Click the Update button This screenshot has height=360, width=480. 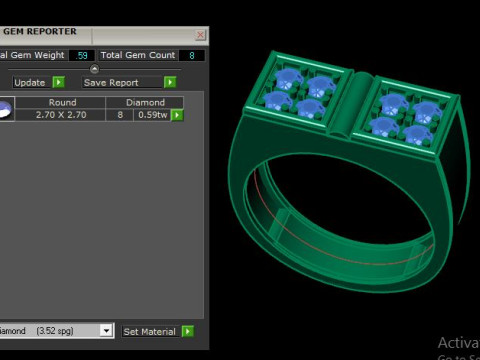click(x=32, y=82)
